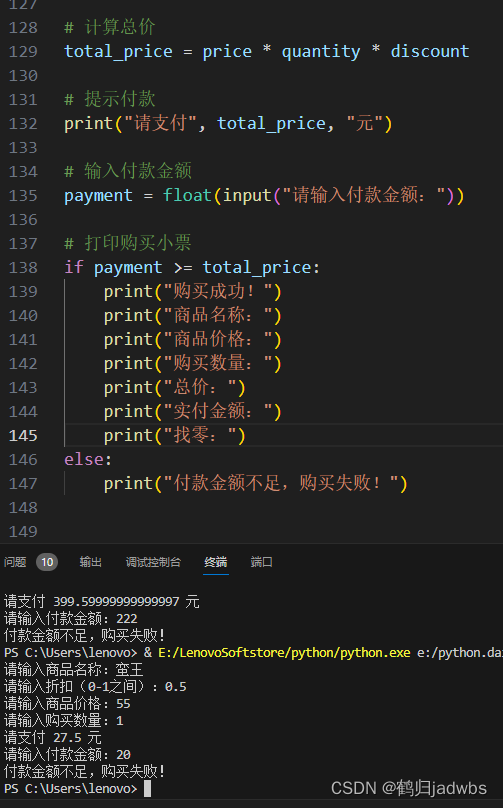Click print("找零：") line

[x=175, y=435]
